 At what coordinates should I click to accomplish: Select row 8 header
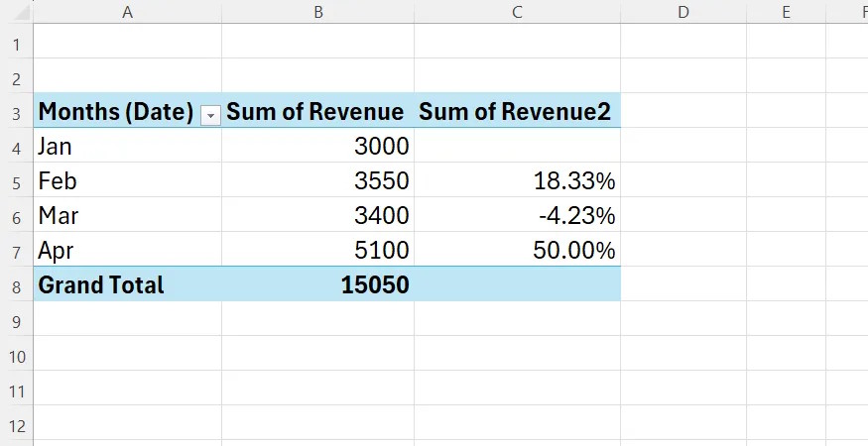[x=17, y=286]
